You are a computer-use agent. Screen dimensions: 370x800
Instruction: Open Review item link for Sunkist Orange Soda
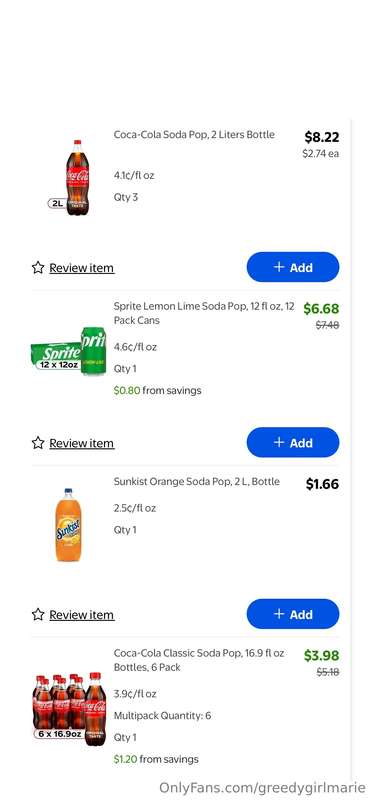coord(82,615)
